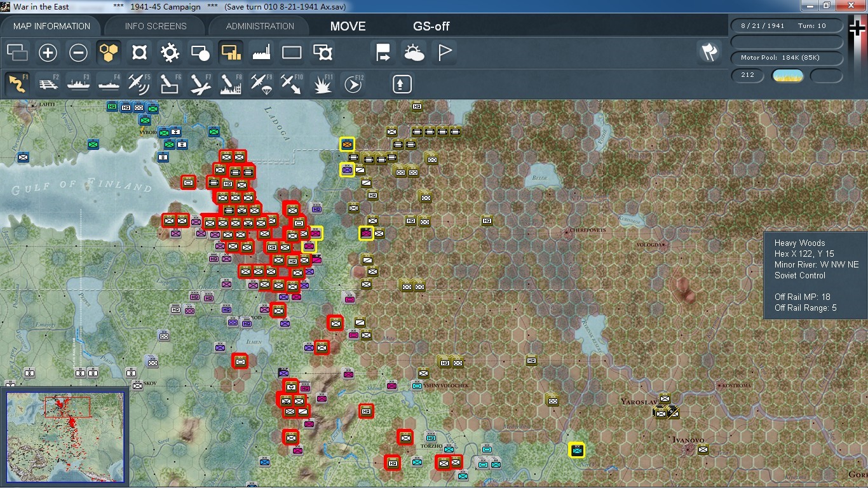Select the F11 explosion mode icon
This screenshot has height=488, width=868.
click(x=322, y=84)
